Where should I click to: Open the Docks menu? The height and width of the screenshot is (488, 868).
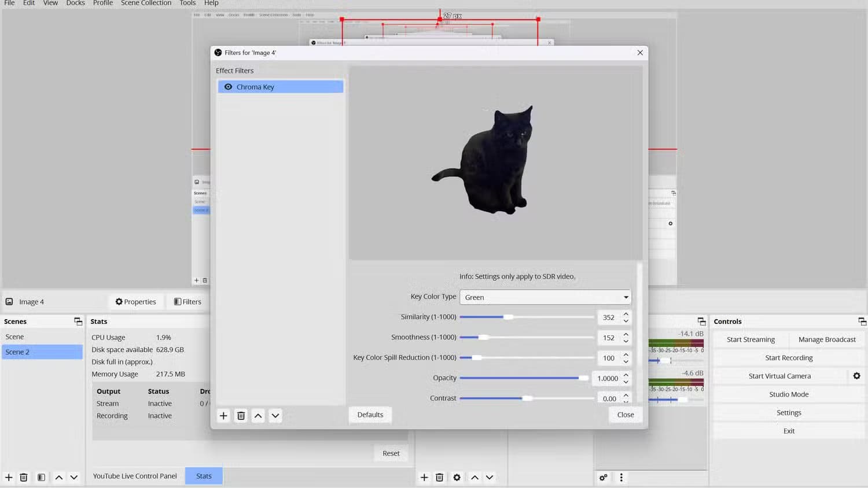pos(75,3)
